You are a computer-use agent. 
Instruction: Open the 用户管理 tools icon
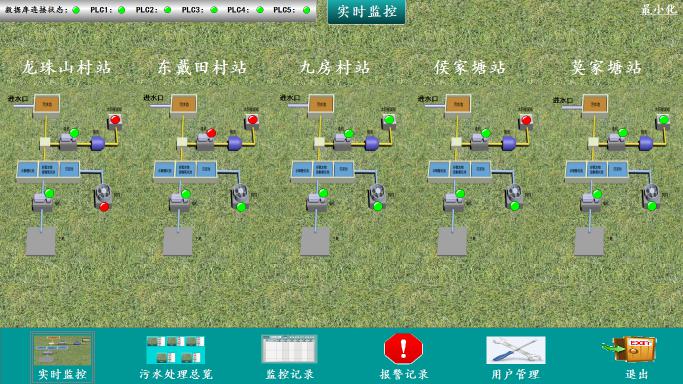(x=516, y=350)
